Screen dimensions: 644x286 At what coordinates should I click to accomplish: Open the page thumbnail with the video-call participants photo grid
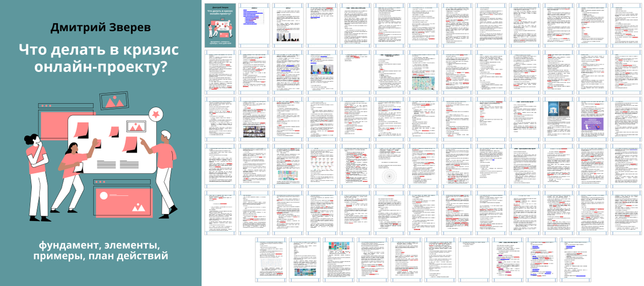click(254, 119)
